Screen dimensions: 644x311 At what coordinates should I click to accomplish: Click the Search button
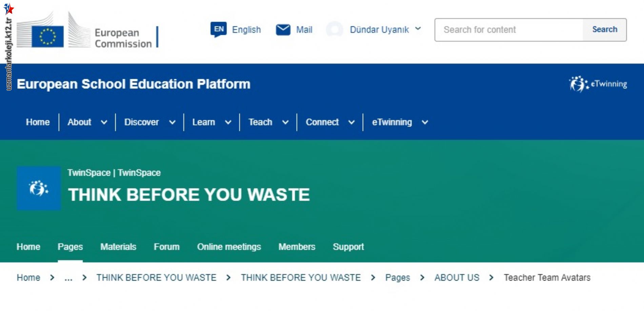pos(605,30)
